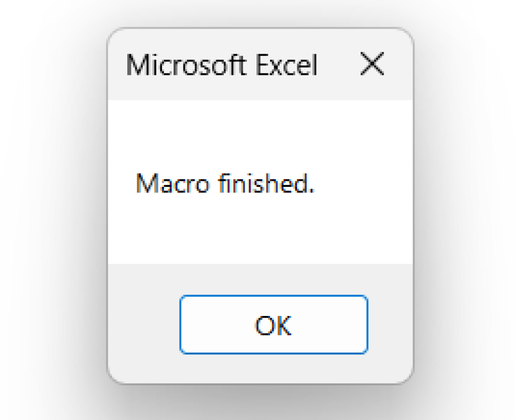
Task: Click the "Macro finished." message text
Action: [225, 183]
